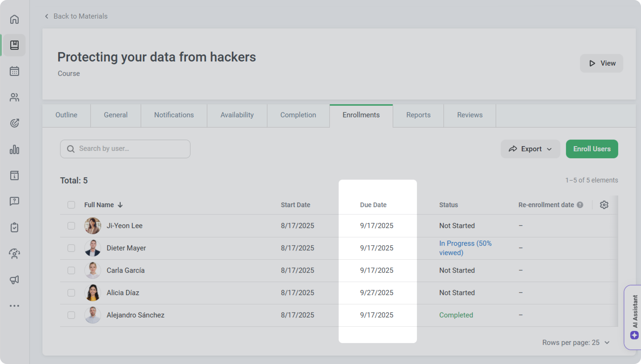Open the Completion tab

click(298, 115)
